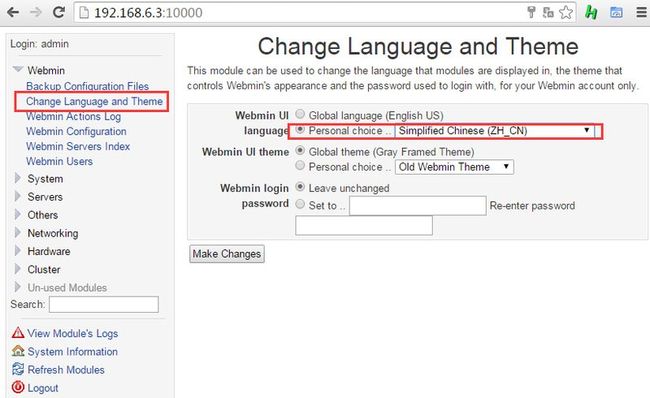This screenshot has height=398, width=650.
Task: Click the Refresh Modules icon
Action: coord(18,369)
